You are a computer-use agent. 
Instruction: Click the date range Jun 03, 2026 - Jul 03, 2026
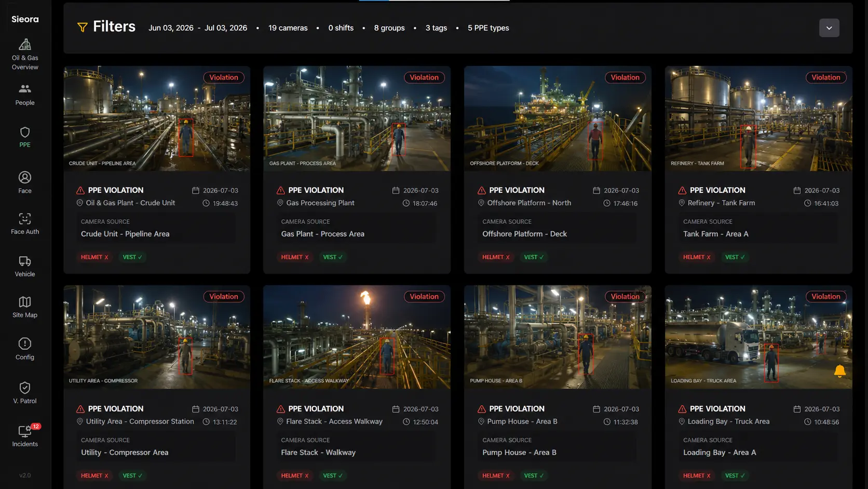coord(198,28)
